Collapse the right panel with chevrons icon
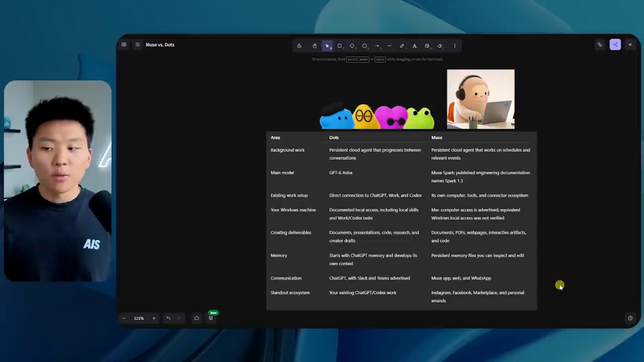The height and width of the screenshot is (362, 644). pyautogui.click(x=630, y=45)
